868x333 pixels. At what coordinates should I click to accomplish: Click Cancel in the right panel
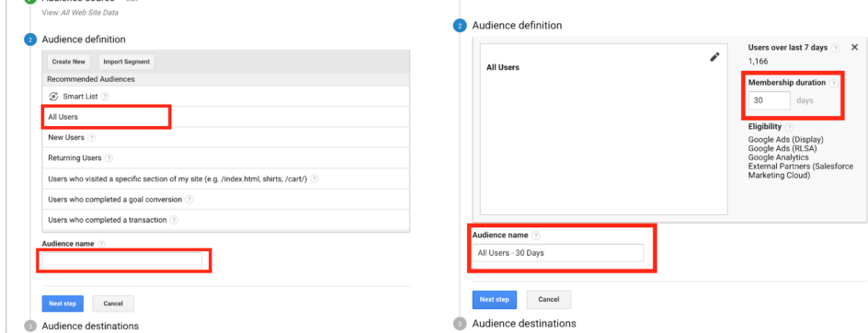[549, 300]
